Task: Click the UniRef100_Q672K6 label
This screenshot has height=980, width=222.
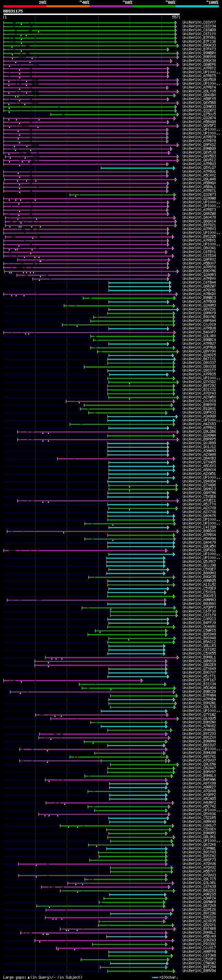Action: [199, 844]
